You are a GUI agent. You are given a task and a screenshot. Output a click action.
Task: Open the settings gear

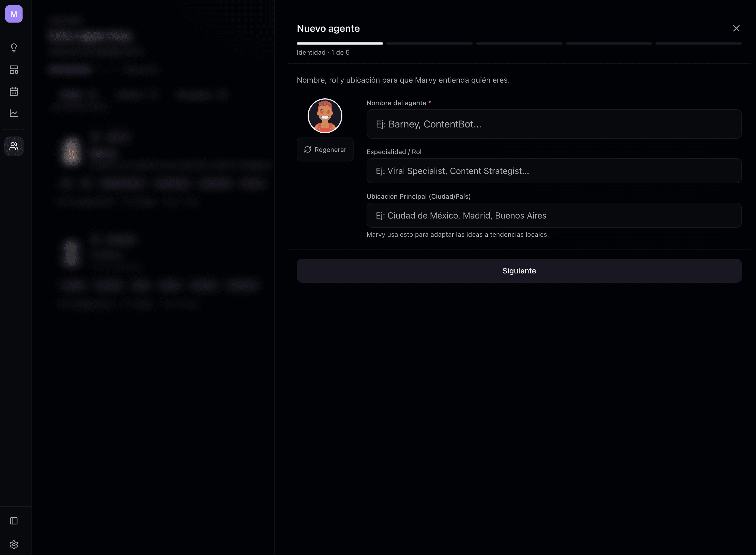point(13,544)
